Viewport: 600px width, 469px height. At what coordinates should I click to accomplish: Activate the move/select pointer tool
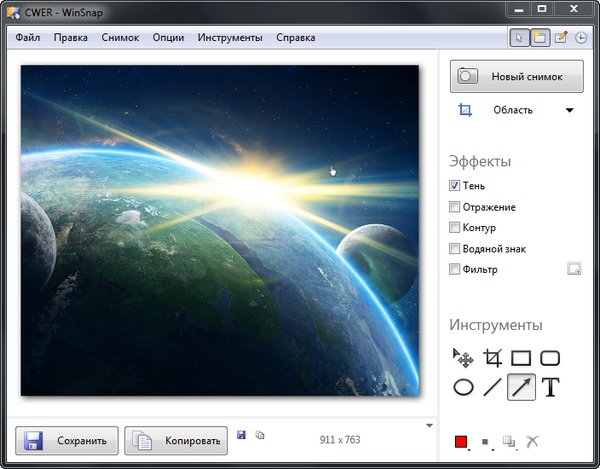463,358
